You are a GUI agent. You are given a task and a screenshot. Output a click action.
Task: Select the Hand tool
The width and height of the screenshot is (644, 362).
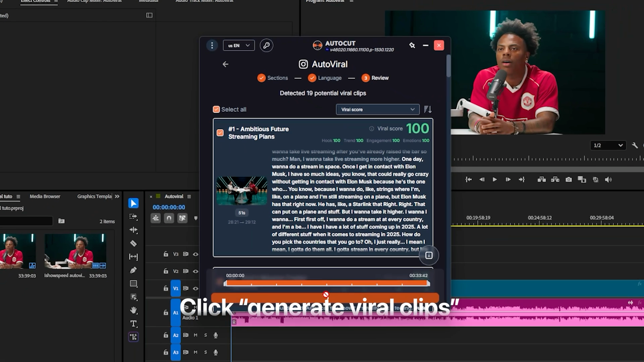point(133,310)
